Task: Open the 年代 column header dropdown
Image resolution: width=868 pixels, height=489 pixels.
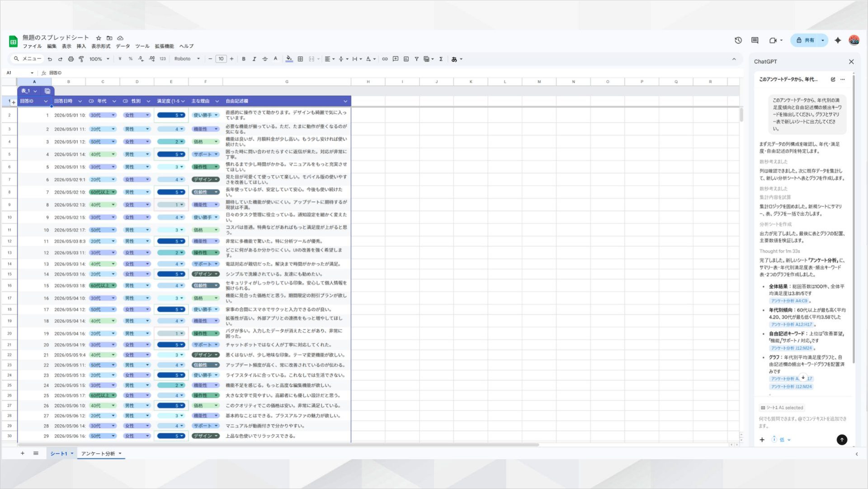Action: [x=114, y=101]
